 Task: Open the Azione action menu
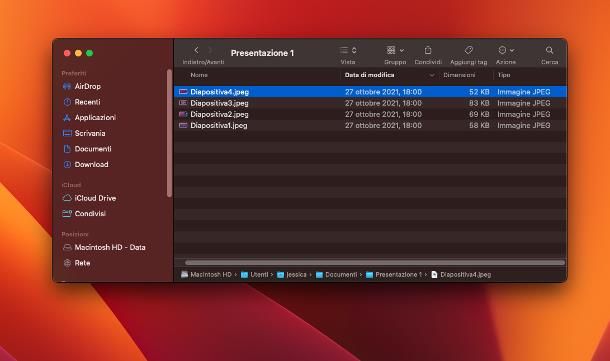pos(506,50)
